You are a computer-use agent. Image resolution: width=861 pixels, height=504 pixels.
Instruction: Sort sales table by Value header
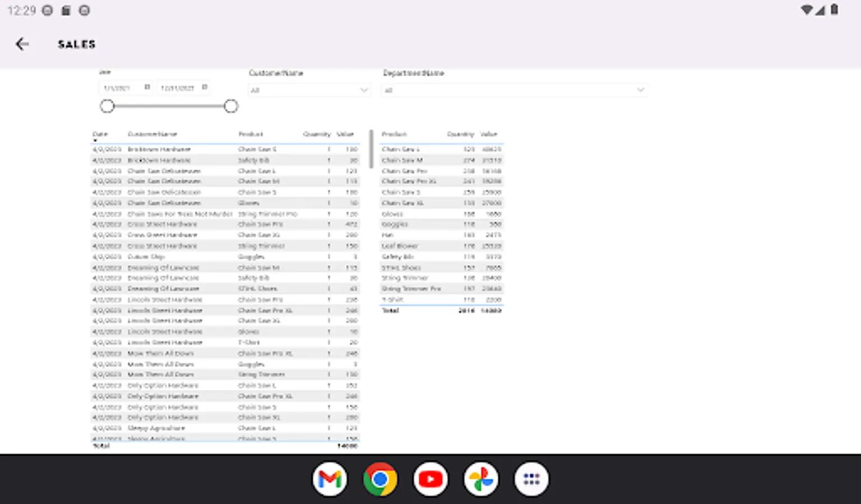pos(345,134)
